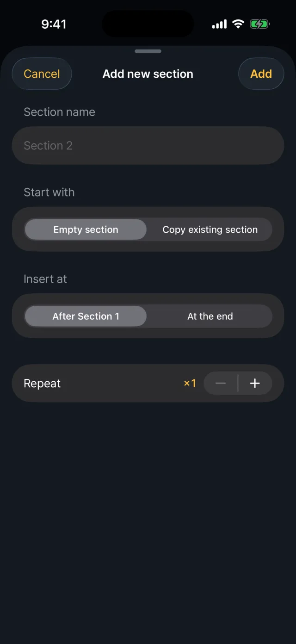The width and height of the screenshot is (296, 644).
Task: Choose Copy existing section option
Action: 210,229
